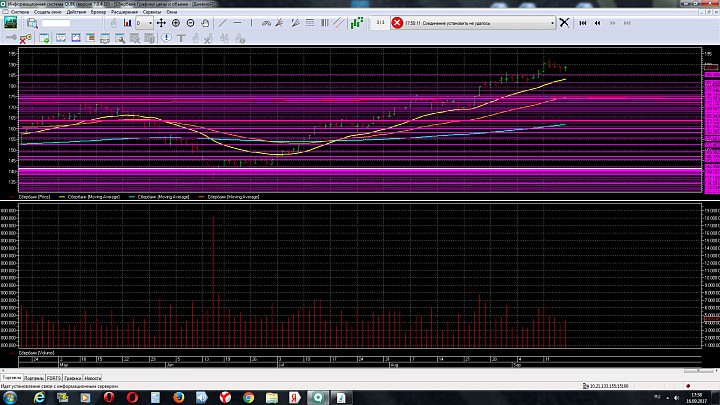
Task: Open the Создать окно menu
Action: pyautogui.click(x=48, y=12)
